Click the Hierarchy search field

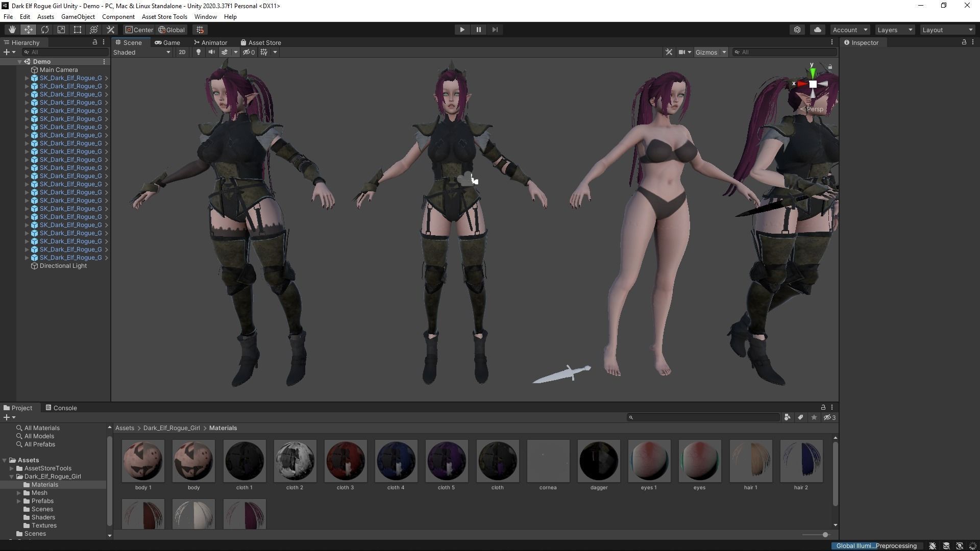[65, 52]
